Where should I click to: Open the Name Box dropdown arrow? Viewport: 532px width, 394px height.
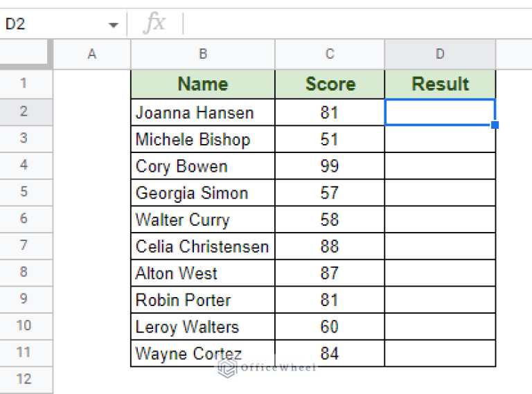113,25
